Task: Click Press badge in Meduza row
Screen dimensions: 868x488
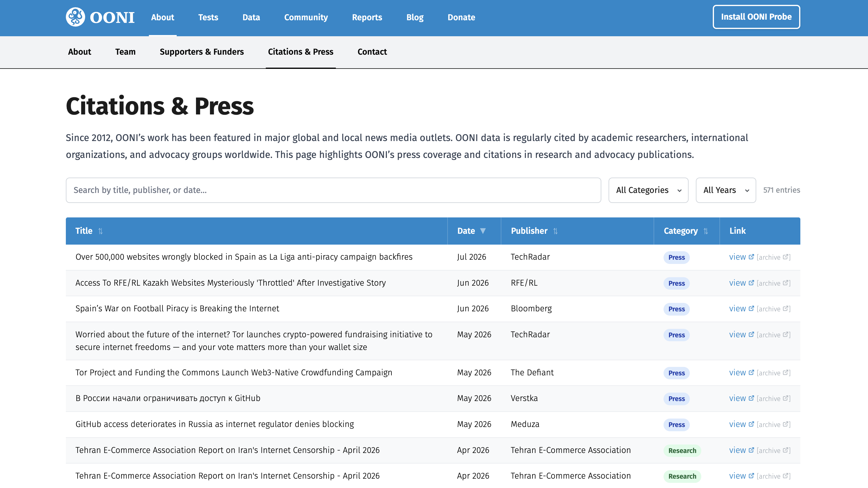Action: click(676, 424)
